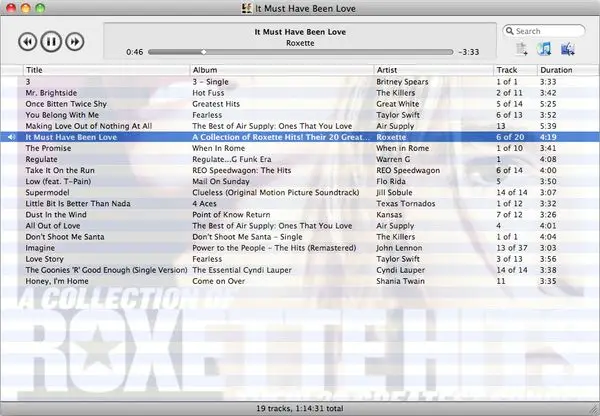Click the Jill Sobule artist cell
This screenshot has height=416, width=600.
click(395, 193)
